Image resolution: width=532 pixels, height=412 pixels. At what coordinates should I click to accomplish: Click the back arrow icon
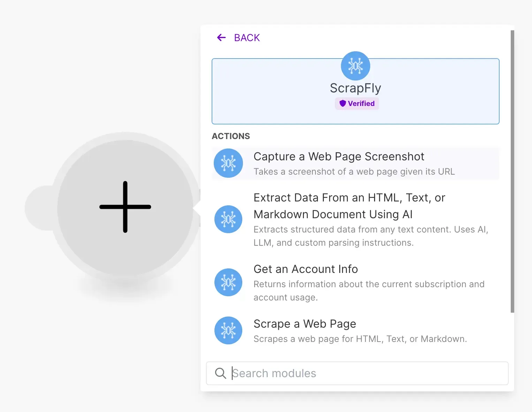(x=221, y=37)
